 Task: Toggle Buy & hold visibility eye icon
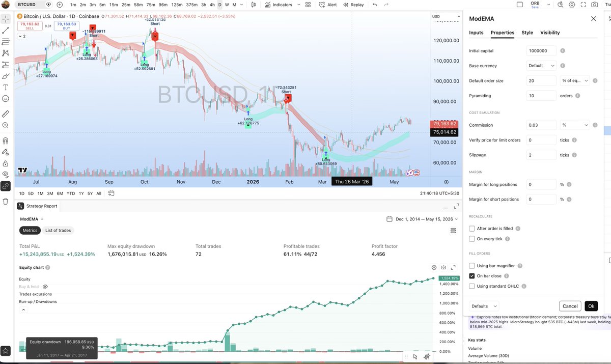tap(45, 287)
